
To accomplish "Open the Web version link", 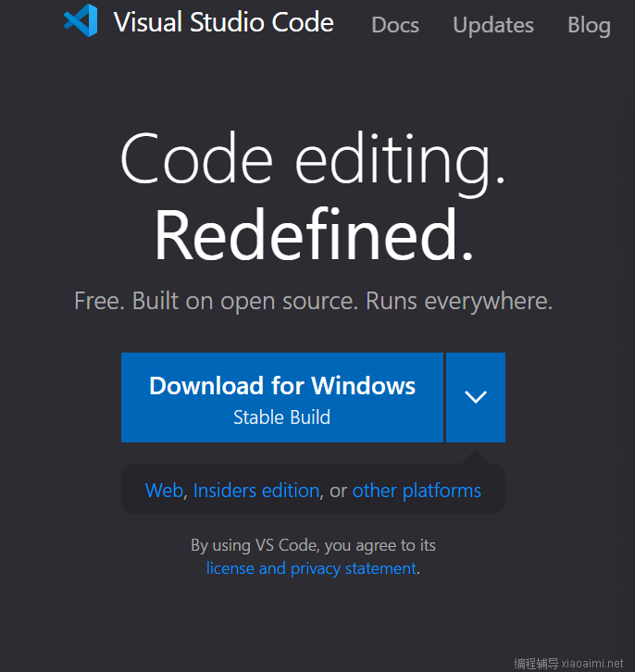I will (165, 491).
